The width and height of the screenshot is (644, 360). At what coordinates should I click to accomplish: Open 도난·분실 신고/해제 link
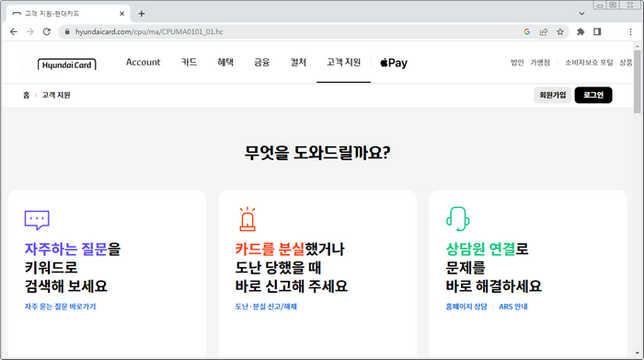click(x=266, y=307)
